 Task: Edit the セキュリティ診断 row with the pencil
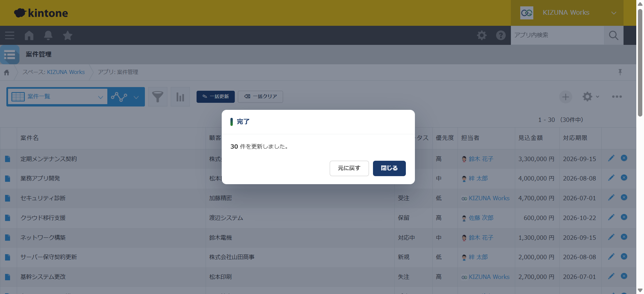tap(611, 197)
